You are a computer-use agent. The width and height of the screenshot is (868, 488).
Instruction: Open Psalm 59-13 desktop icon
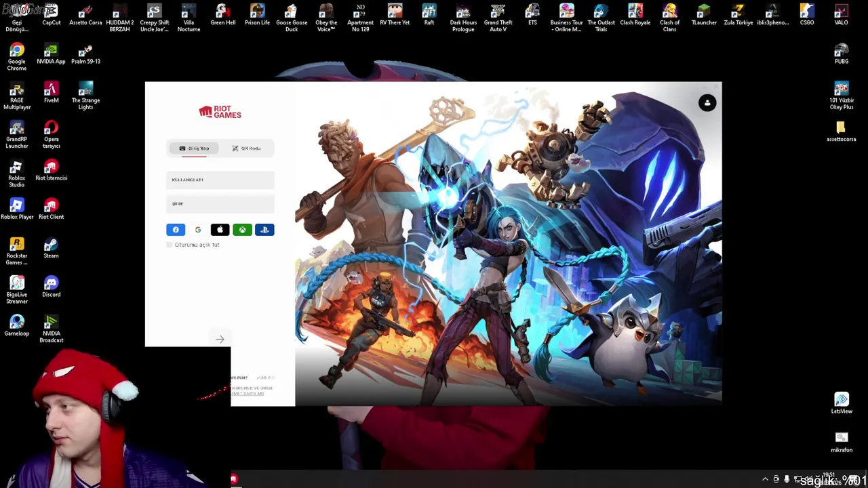click(85, 54)
